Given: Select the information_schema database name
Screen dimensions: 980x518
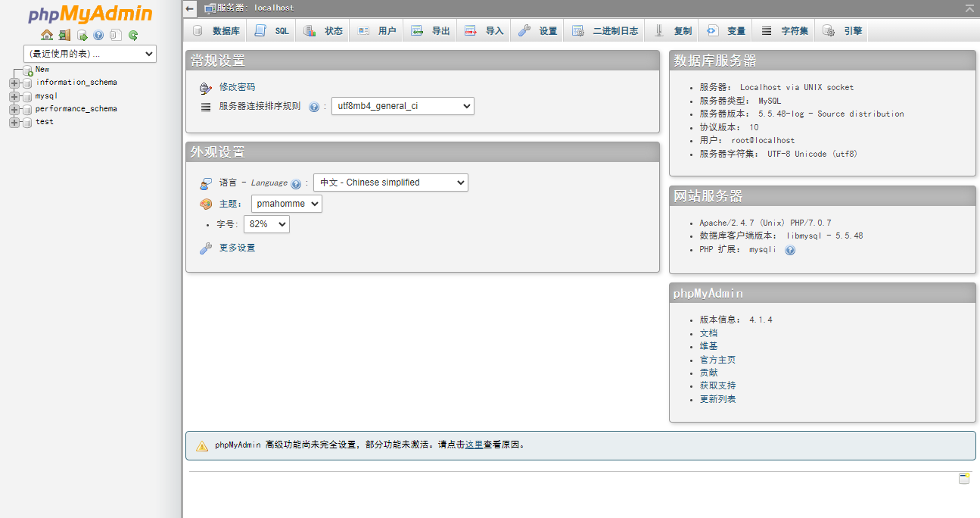Looking at the screenshot, I should click(76, 83).
